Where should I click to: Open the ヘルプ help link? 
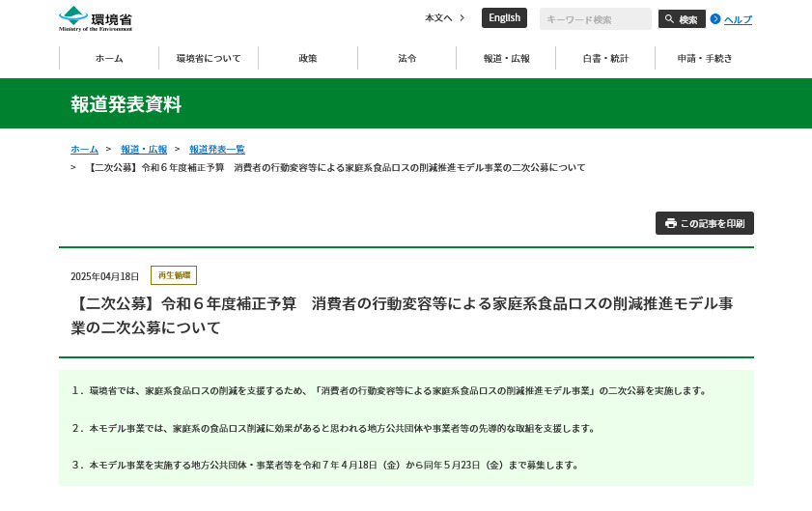pyautogui.click(x=738, y=19)
